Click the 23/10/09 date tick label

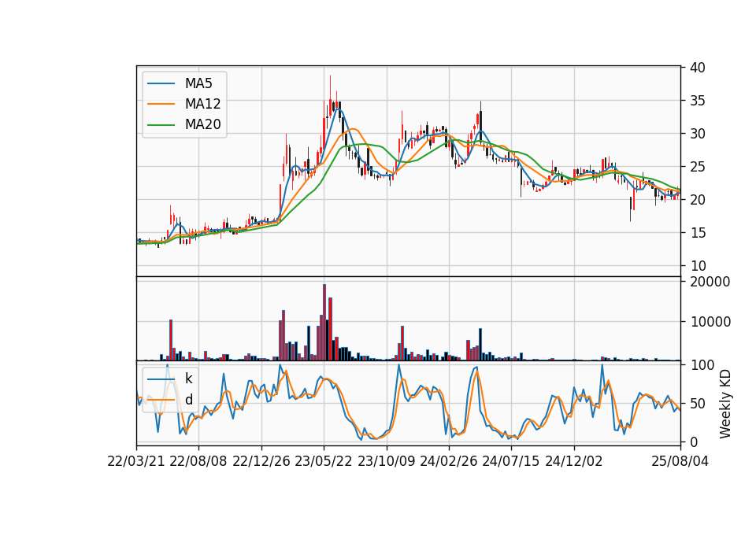(386, 461)
